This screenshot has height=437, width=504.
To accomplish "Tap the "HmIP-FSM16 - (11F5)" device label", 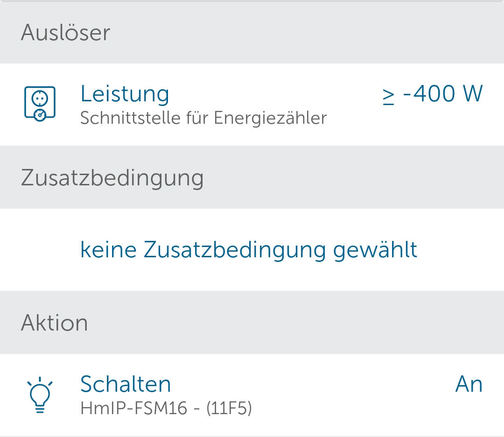I will [x=166, y=409].
